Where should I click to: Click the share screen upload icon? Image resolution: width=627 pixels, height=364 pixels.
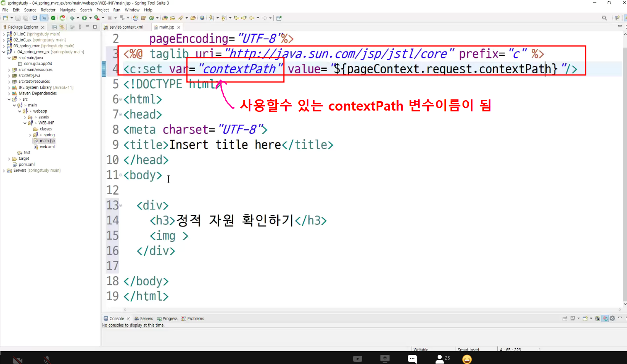[x=385, y=359]
